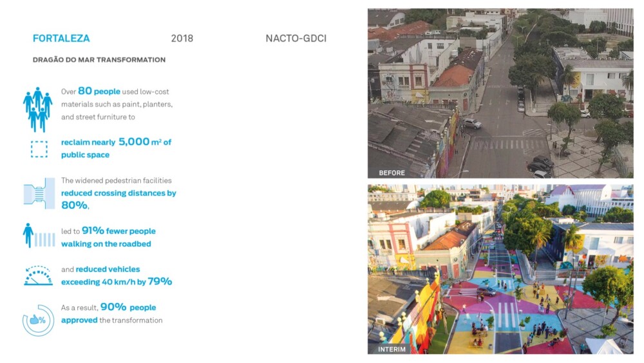Click the dashed square public space icon
Screen dimensions: 644x363
[x=39, y=149]
